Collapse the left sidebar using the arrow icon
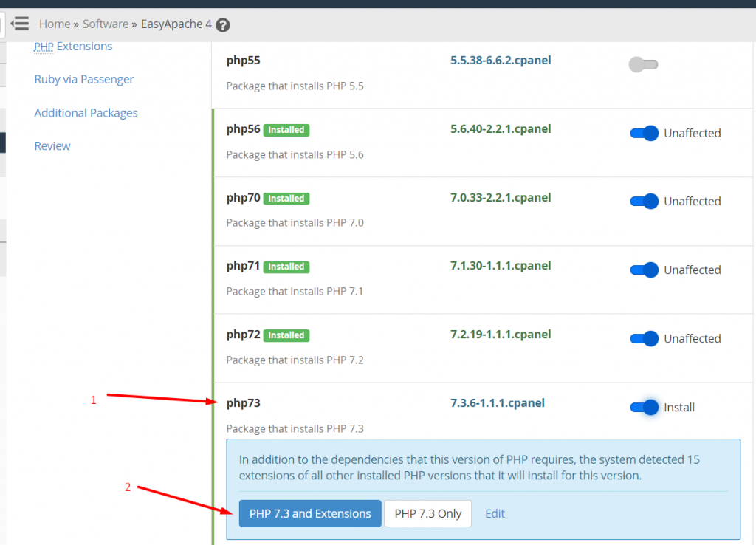756x545 pixels. (18, 24)
